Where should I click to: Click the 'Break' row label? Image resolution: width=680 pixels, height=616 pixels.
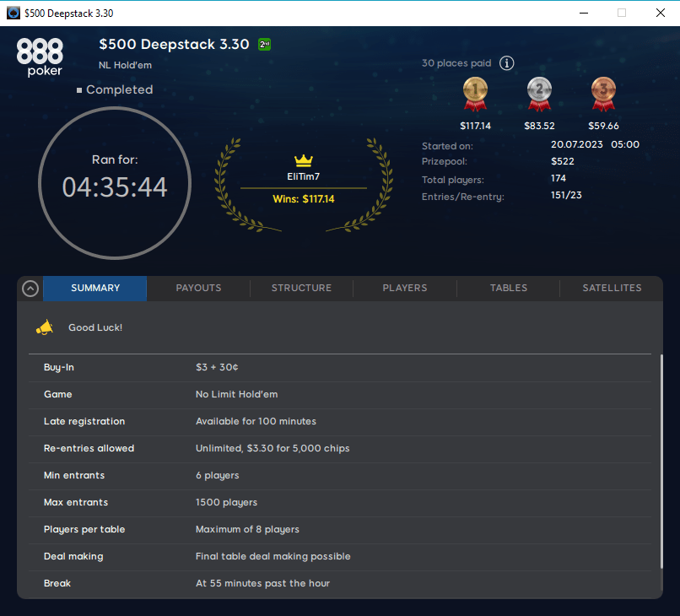(57, 583)
